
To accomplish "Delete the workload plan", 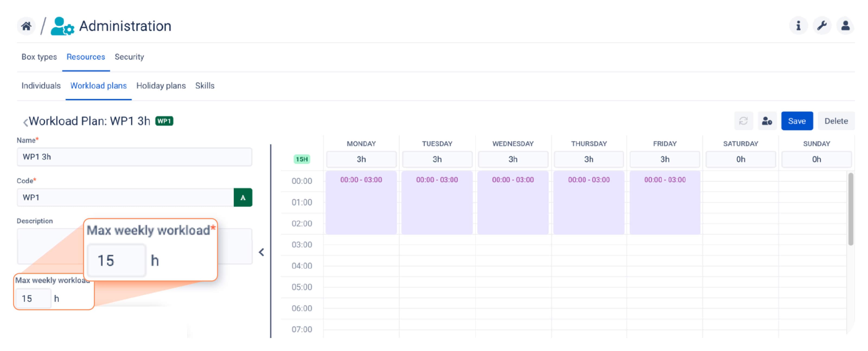I will 836,121.
